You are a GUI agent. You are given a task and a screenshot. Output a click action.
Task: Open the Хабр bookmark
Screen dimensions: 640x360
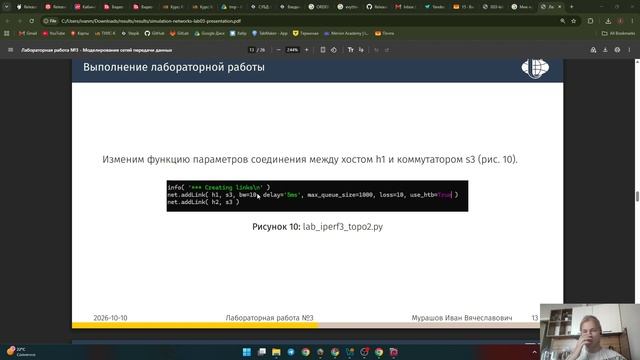[238, 33]
